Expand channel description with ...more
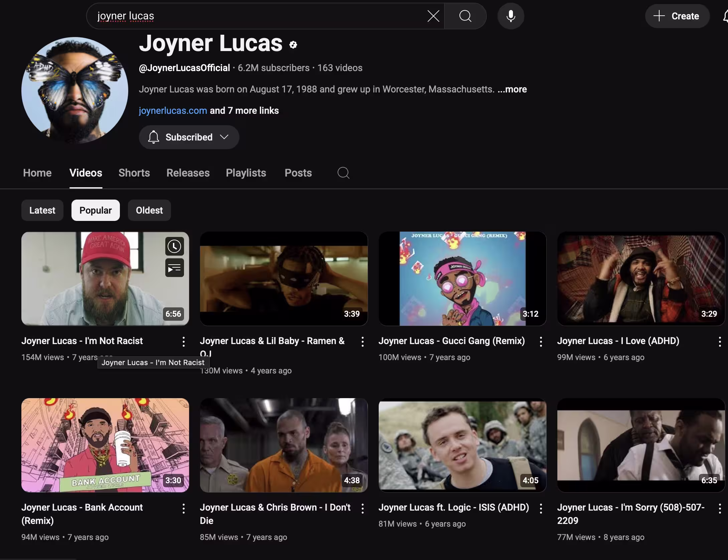 pyautogui.click(x=512, y=89)
